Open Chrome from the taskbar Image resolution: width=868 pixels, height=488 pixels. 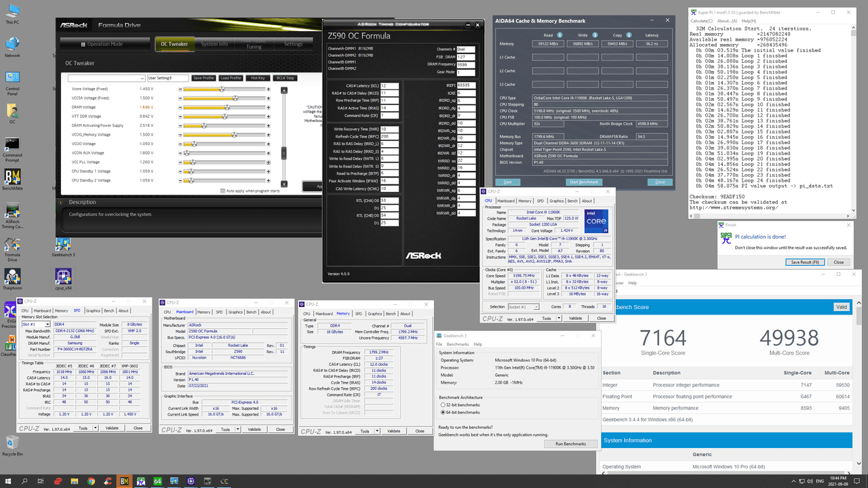pyautogui.click(x=91, y=481)
